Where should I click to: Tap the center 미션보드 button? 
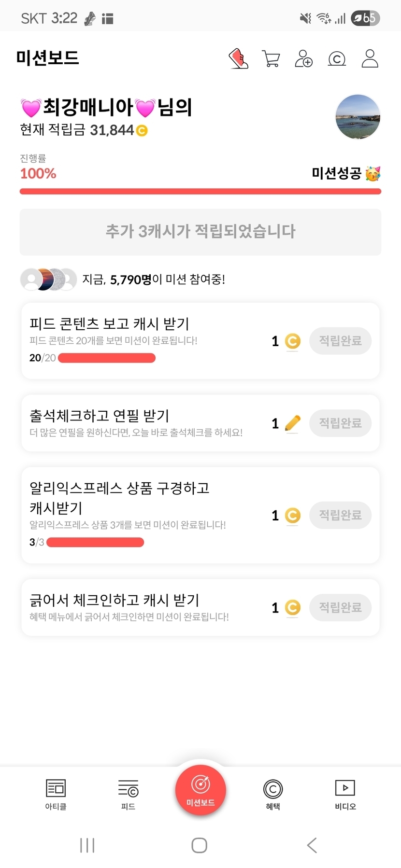(200, 790)
